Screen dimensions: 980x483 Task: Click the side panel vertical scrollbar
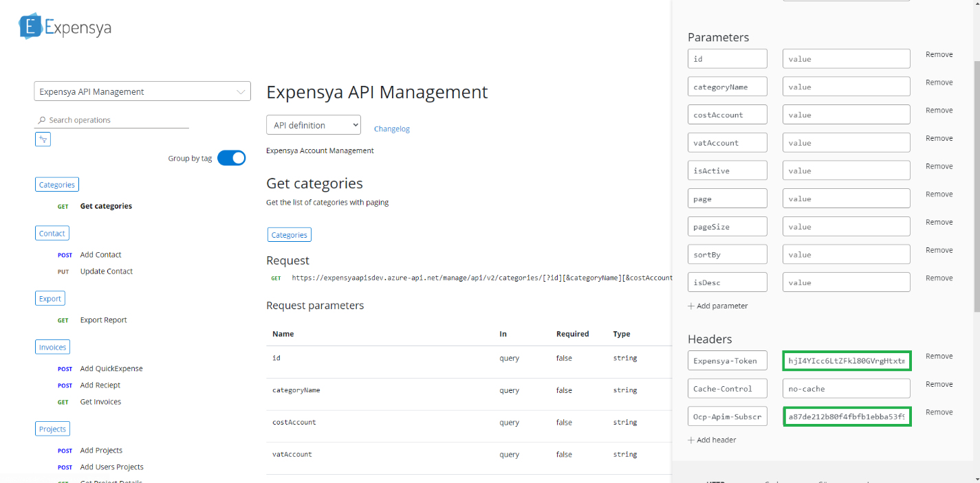[977, 186]
